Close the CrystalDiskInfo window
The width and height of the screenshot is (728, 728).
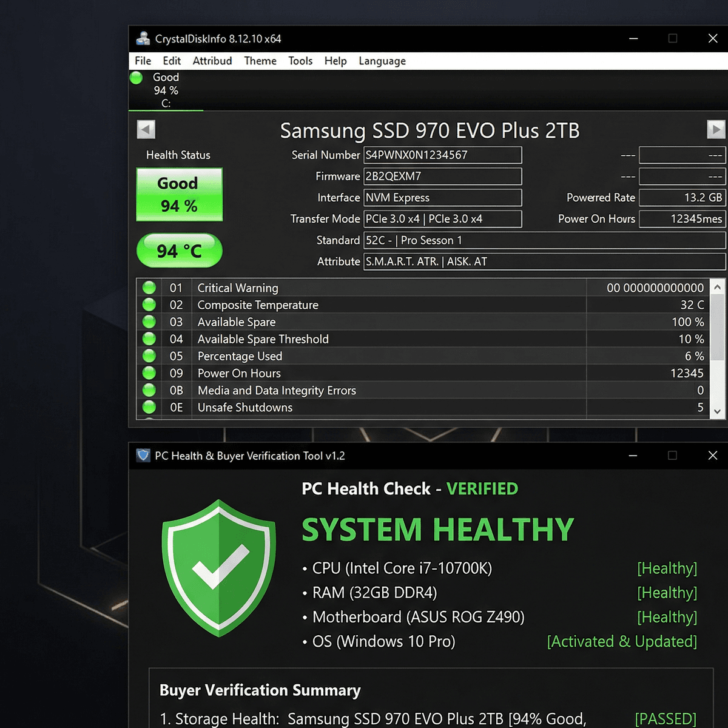coord(713,38)
